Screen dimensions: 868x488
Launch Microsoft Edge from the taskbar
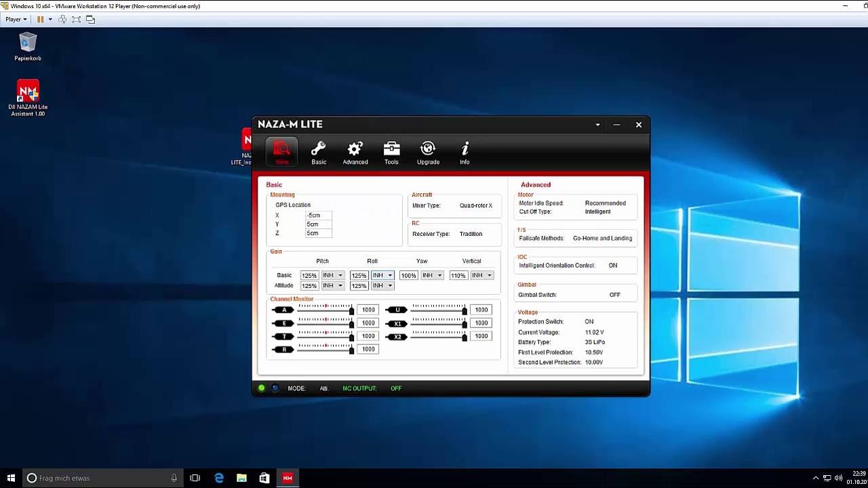click(219, 478)
